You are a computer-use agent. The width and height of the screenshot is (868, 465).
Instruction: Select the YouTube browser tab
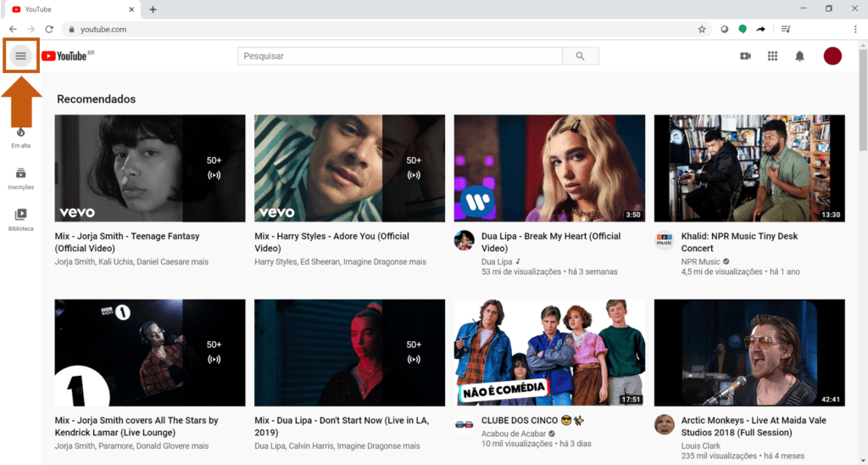click(72, 9)
